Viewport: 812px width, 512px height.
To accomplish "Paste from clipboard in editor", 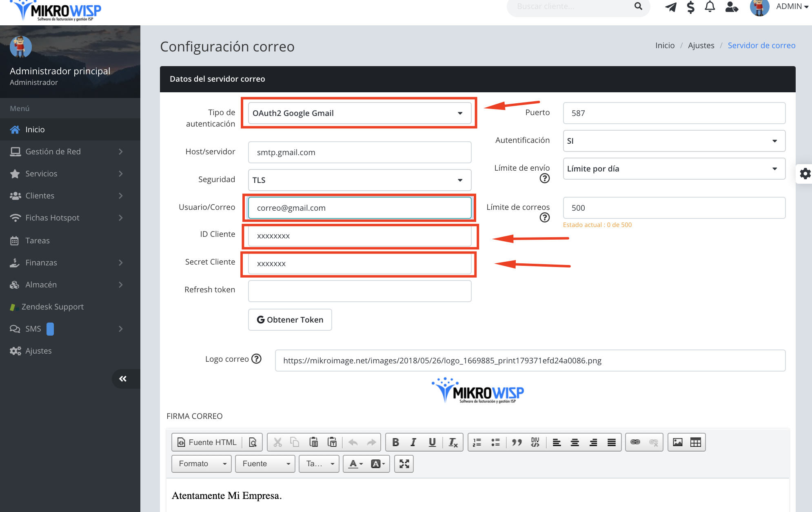I will click(x=313, y=442).
